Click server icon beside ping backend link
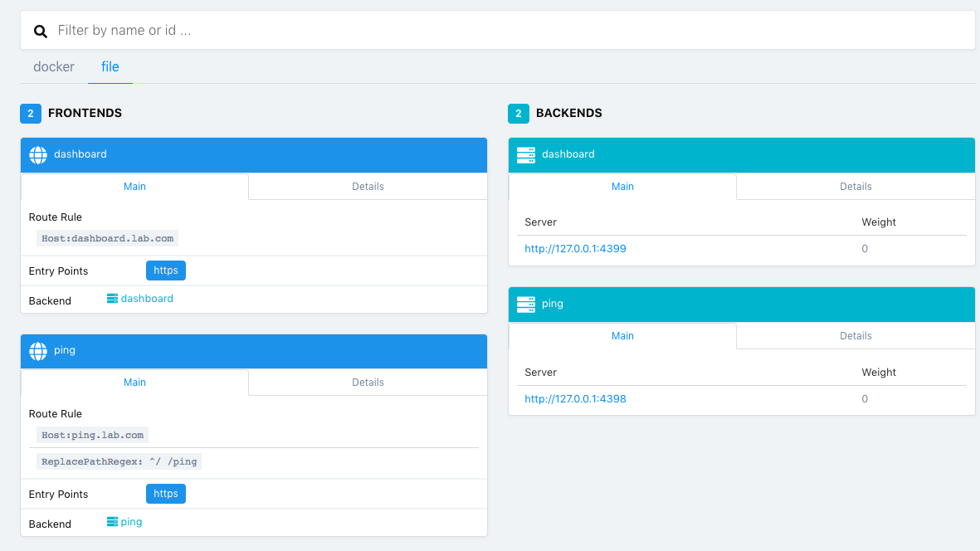Screen dimensions: 980x551 113,522
